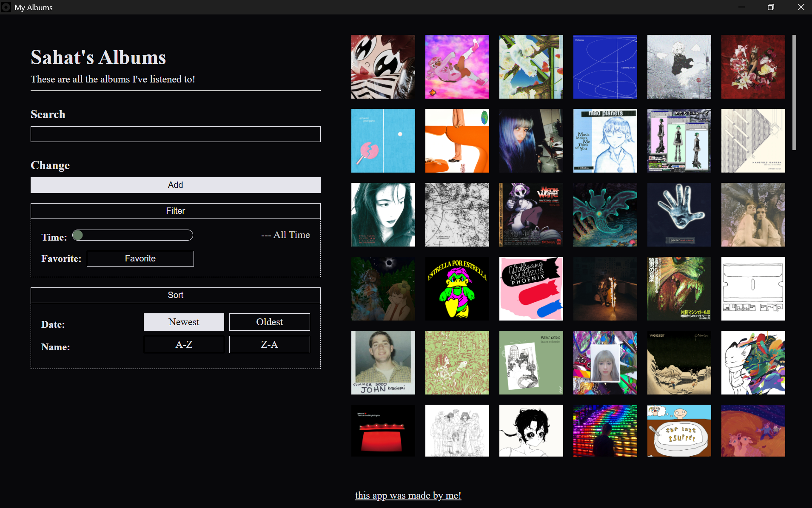Open the Manifold Garden soundtrack album
The image size is (812, 508).
[753, 141]
